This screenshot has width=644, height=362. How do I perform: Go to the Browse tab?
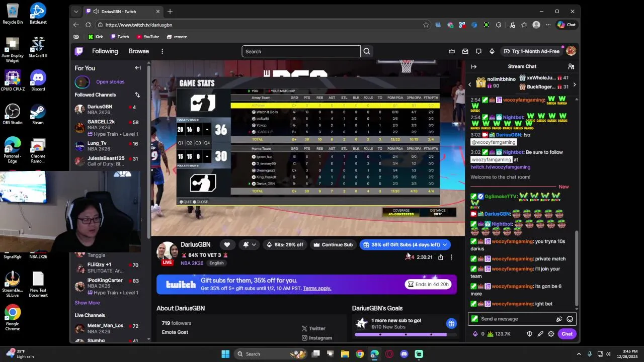click(138, 51)
